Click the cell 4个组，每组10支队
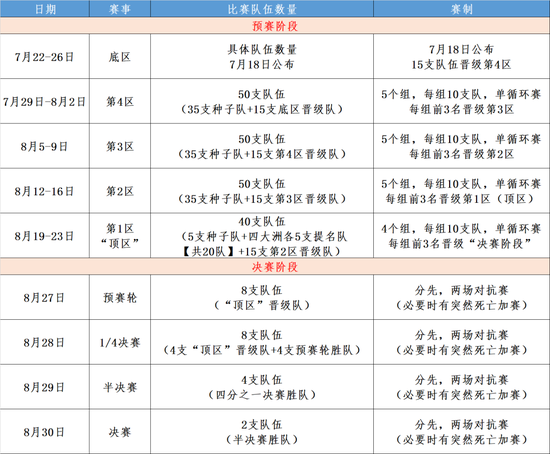The width and height of the screenshot is (550, 454). 462,235
